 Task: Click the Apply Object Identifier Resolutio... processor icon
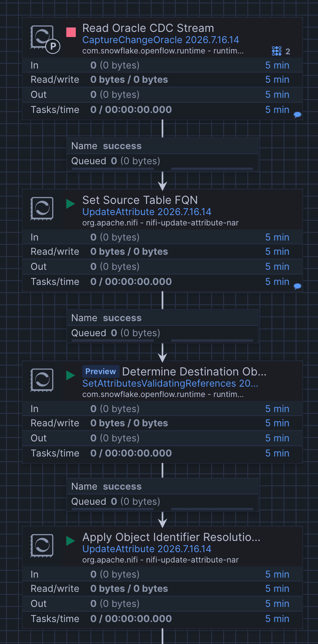[x=42, y=546]
